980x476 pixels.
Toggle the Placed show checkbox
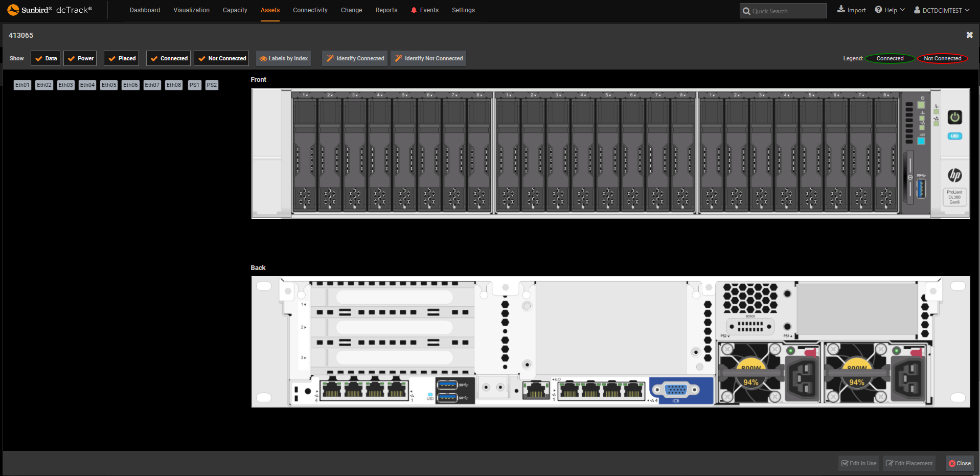coord(122,58)
